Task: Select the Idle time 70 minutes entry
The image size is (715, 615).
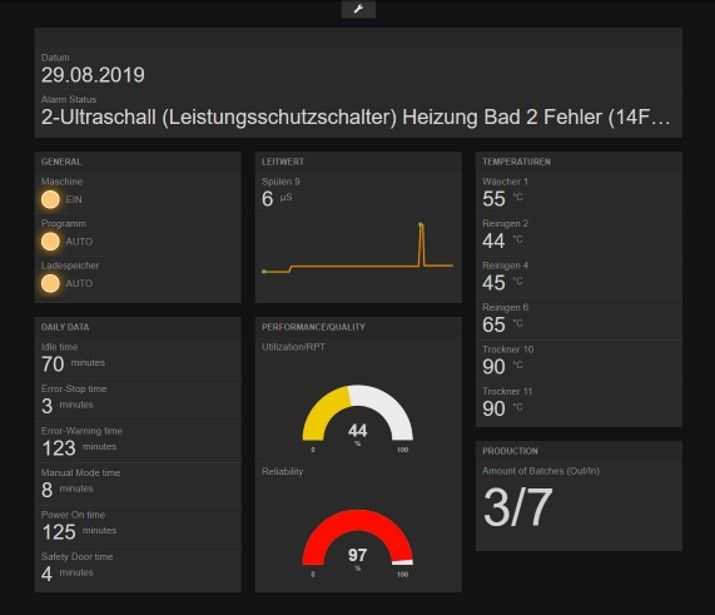Action: tap(53, 364)
